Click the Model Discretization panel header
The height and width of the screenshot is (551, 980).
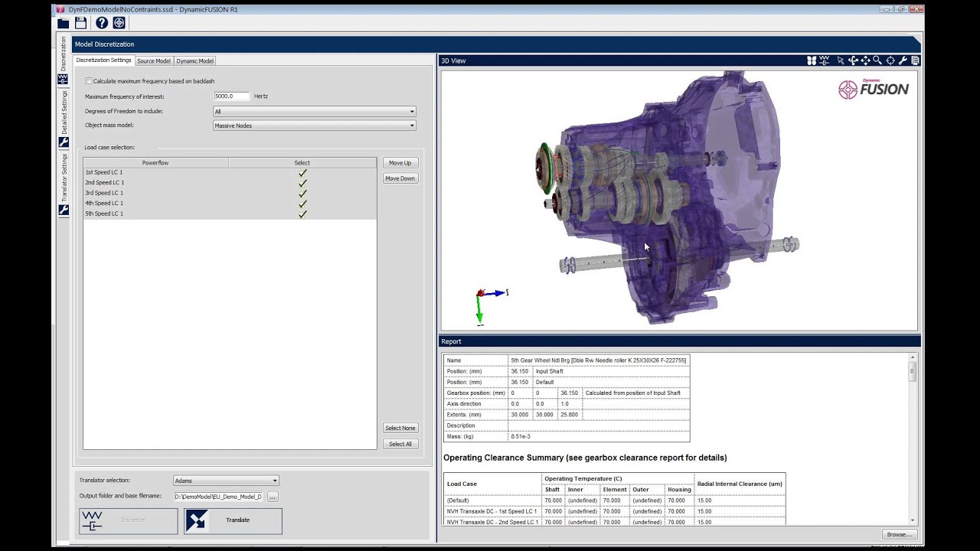[x=498, y=44]
